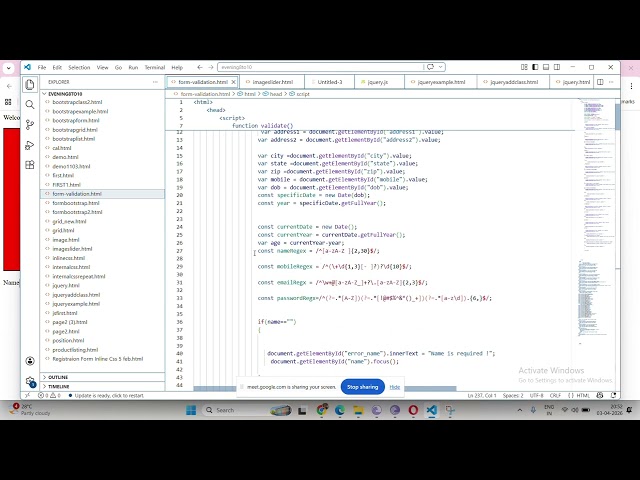Click UTF-8 encoding in status bar
Screen dimensions: 640x480
pos(536,396)
